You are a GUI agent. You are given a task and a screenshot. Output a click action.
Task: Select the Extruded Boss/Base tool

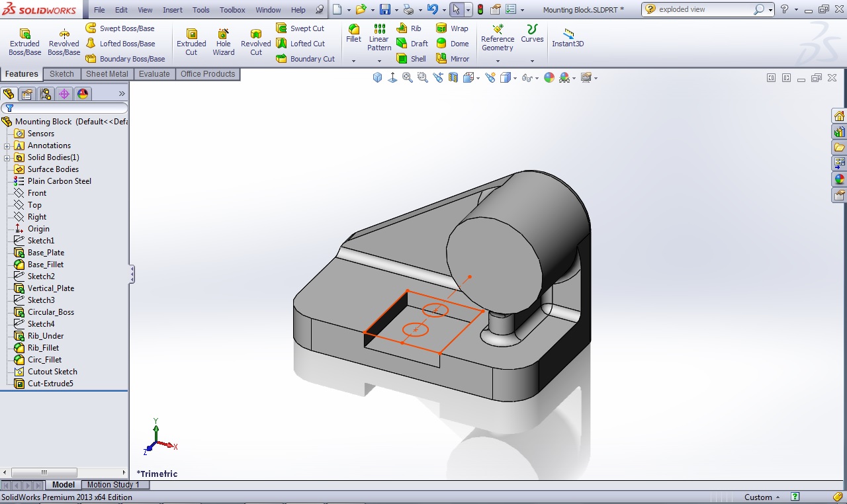pyautogui.click(x=24, y=42)
